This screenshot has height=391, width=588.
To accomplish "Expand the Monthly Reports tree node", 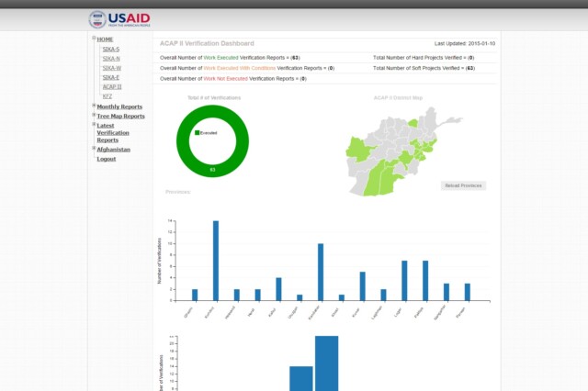I will pyautogui.click(x=94, y=106).
